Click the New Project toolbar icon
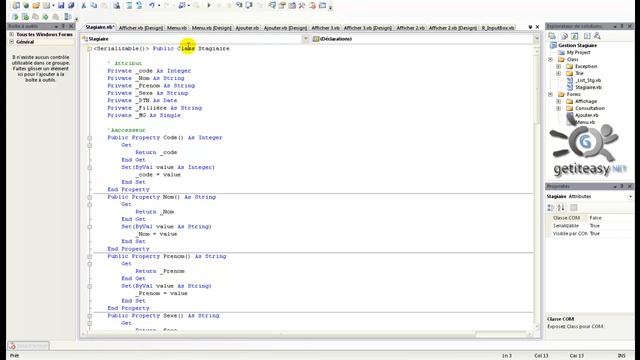The width and height of the screenshot is (640, 360). 16,5
